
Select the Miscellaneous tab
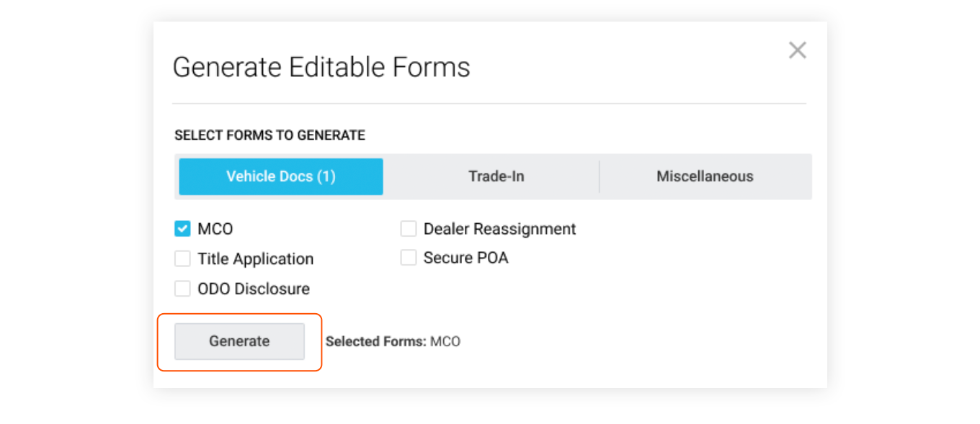click(704, 176)
